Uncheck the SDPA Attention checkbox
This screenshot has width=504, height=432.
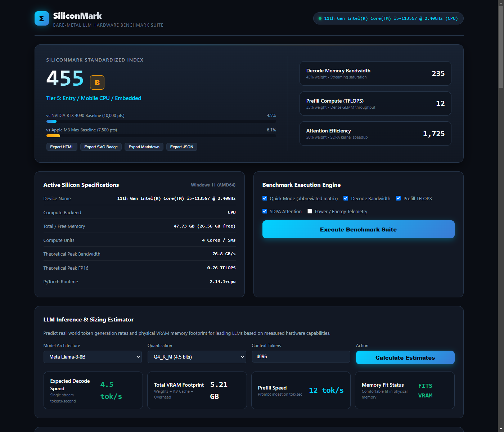pos(265,211)
